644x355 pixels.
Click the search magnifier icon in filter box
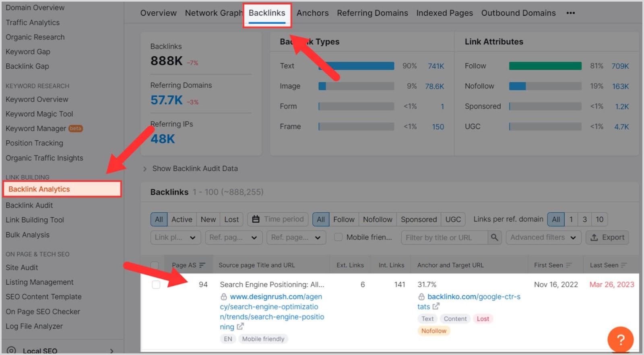tap(494, 238)
